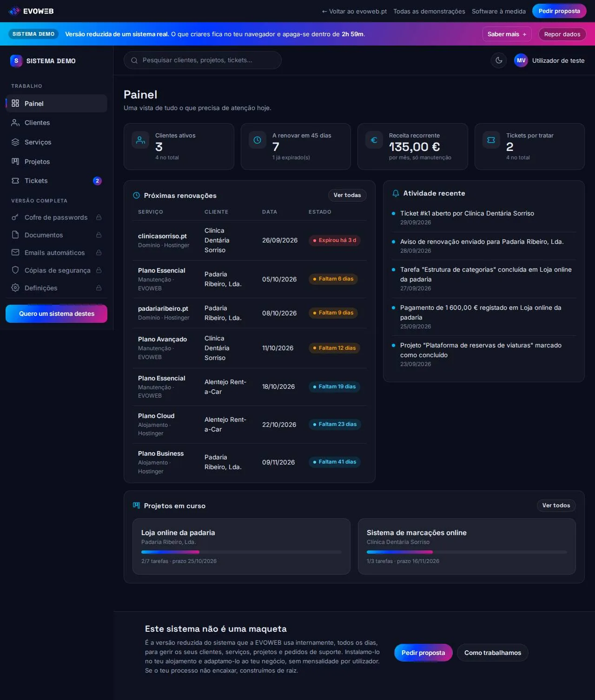
Task: Click the Repor dados button
Action: click(562, 34)
